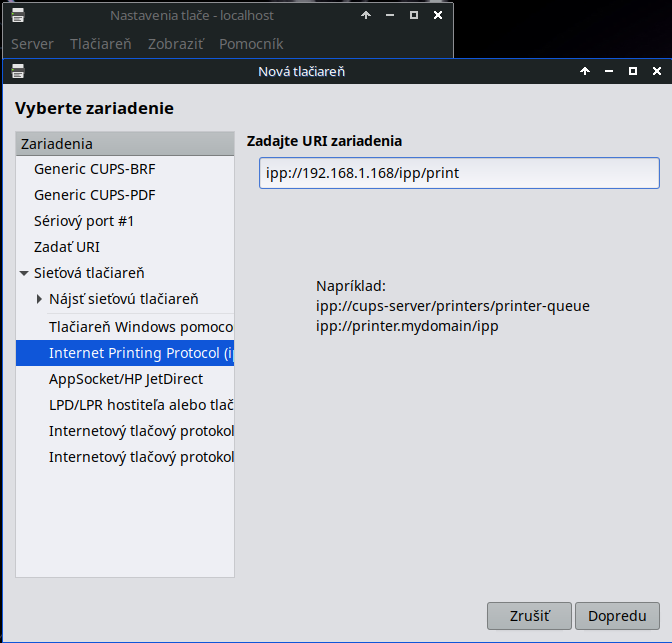
Task: Click the device URI text field
Action: tap(459, 173)
